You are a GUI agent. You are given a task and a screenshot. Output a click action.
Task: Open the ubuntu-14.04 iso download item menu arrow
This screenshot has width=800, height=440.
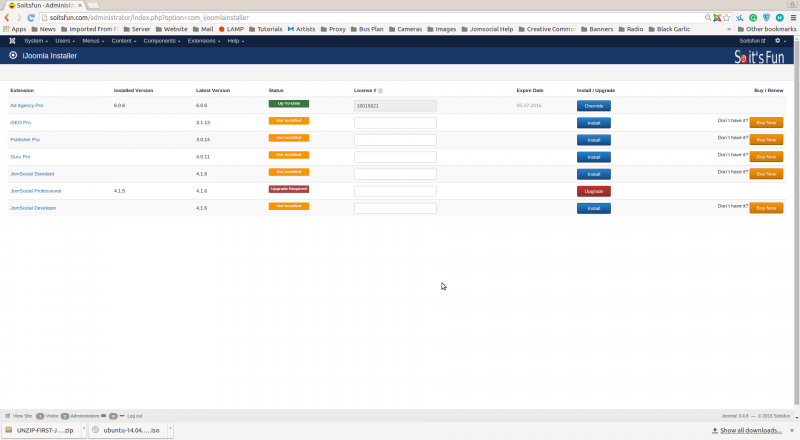(x=170, y=430)
